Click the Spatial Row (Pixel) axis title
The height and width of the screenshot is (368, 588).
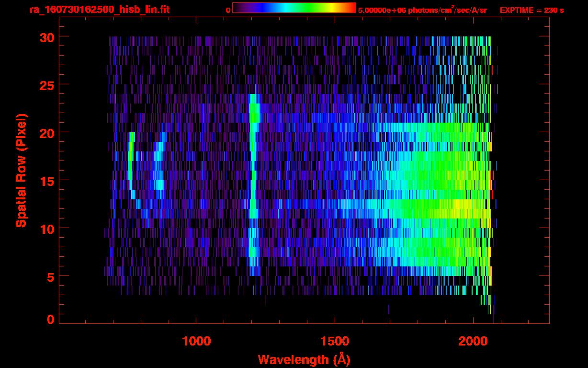pyautogui.click(x=21, y=170)
